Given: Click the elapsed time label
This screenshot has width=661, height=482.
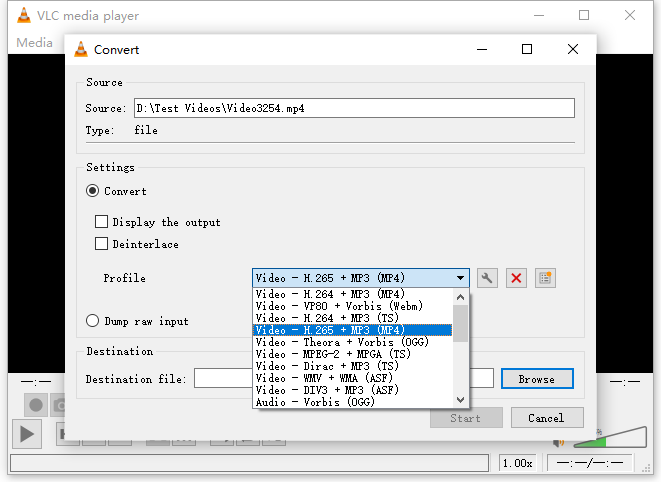Looking at the screenshot, I should (x=36, y=382).
